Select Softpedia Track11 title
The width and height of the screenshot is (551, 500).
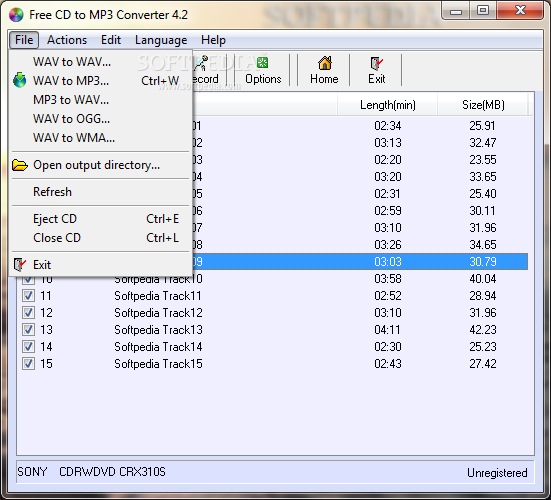point(158,296)
